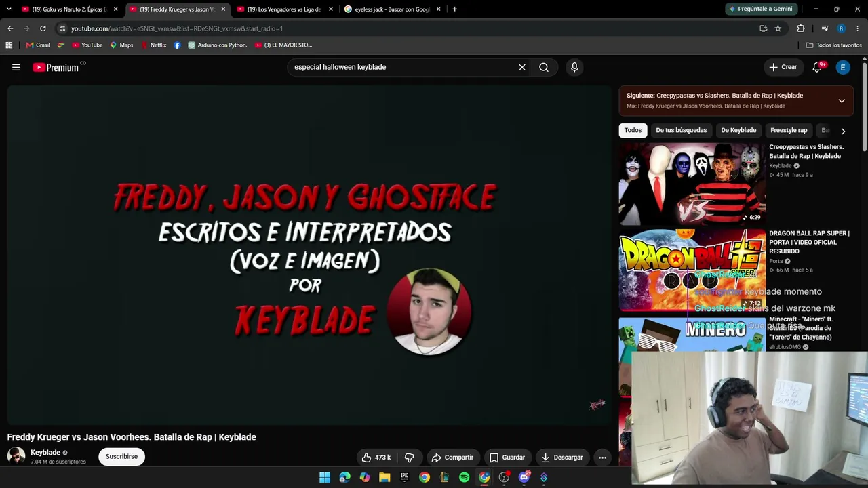
Task: Open Creepypastas vs Slashers video thumbnail
Action: [x=692, y=184]
